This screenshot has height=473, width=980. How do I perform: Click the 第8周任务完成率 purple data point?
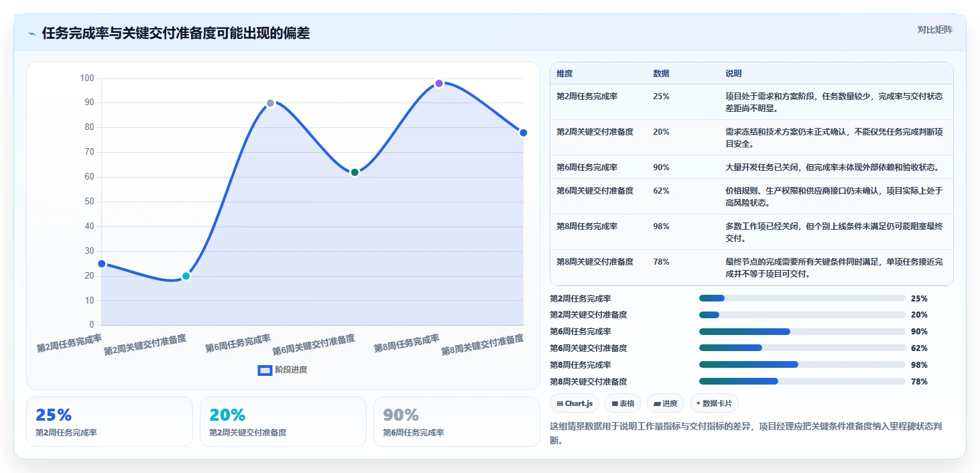[439, 84]
